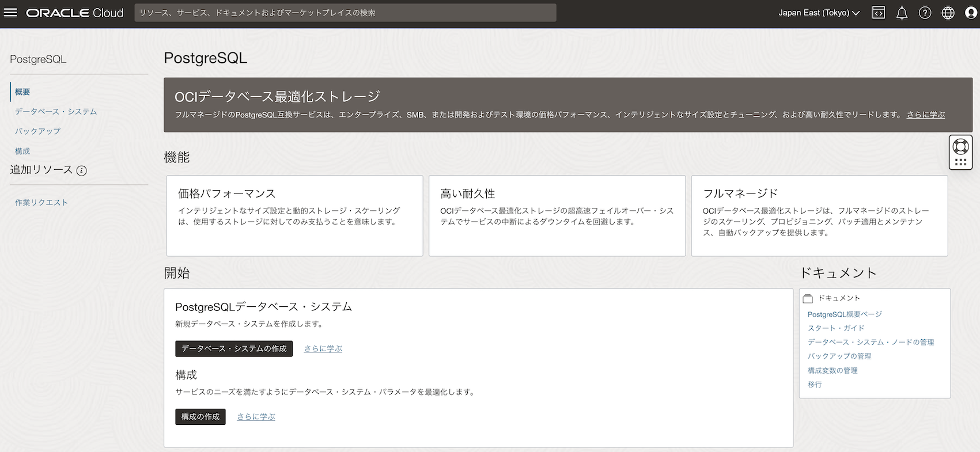Open the Cloud Shell developer tools icon

click(879, 13)
